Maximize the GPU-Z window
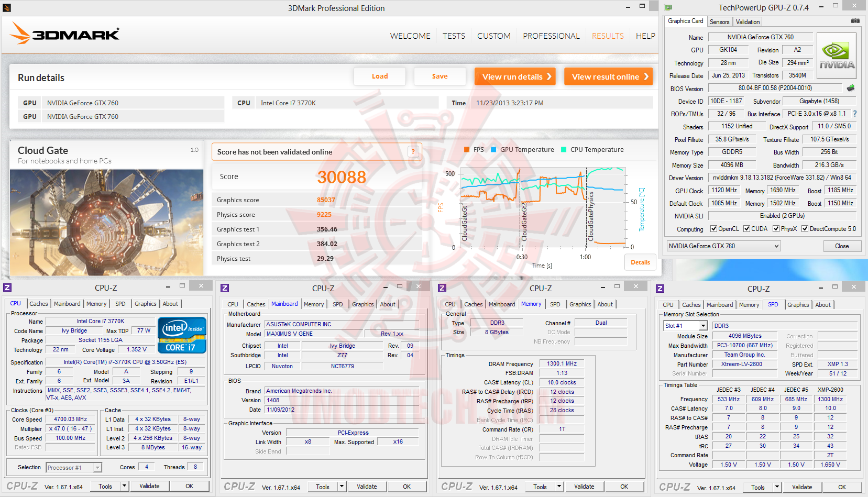Image resolution: width=868 pixels, height=497 pixels. [x=836, y=6]
